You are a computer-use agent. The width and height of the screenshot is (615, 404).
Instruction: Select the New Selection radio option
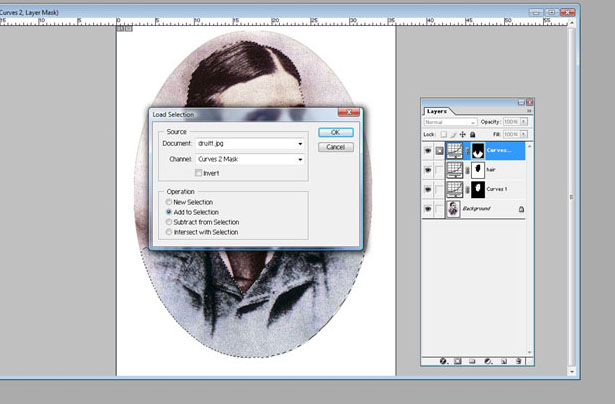pyautogui.click(x=168, y=202)
